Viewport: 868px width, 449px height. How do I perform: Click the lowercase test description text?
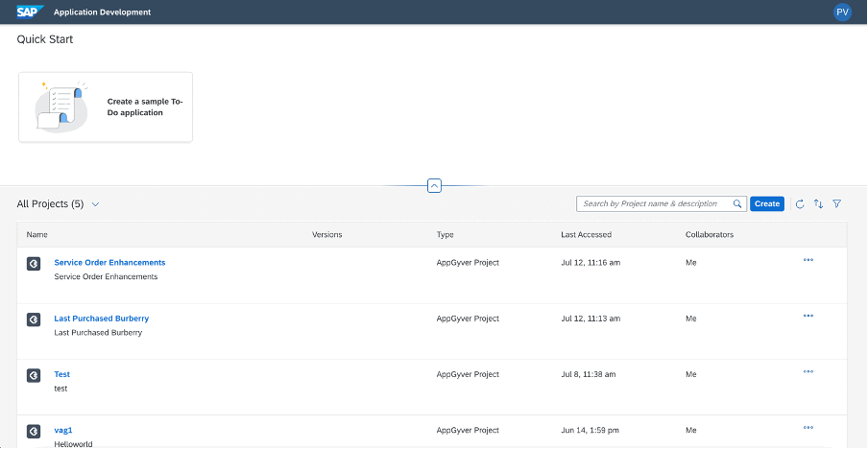click(60, 389)
